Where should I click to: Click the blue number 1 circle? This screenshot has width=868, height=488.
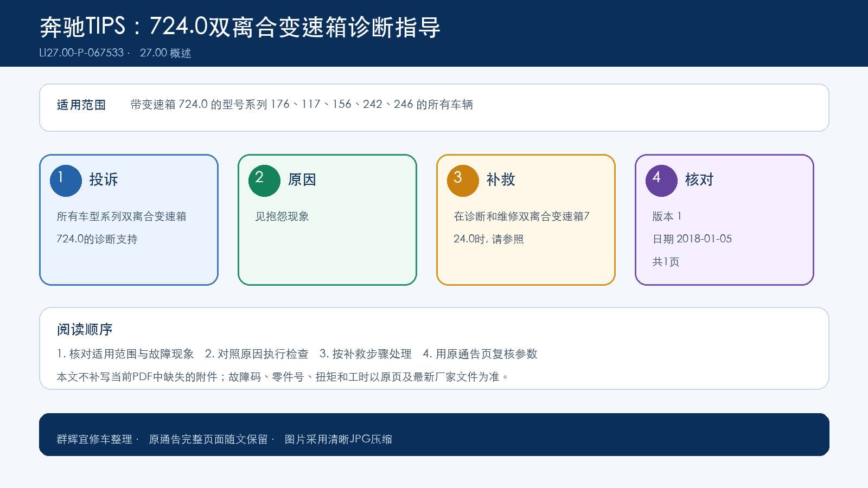pos(66,181)
